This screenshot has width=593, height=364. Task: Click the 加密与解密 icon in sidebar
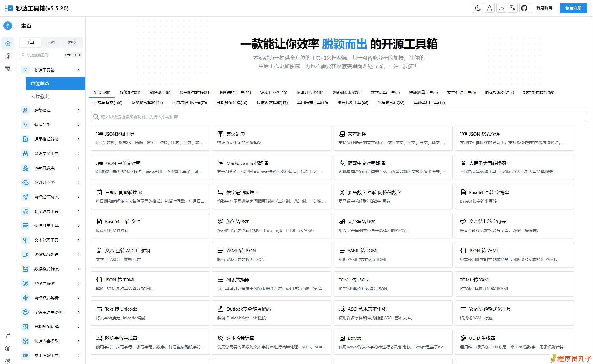coord(25,283)
